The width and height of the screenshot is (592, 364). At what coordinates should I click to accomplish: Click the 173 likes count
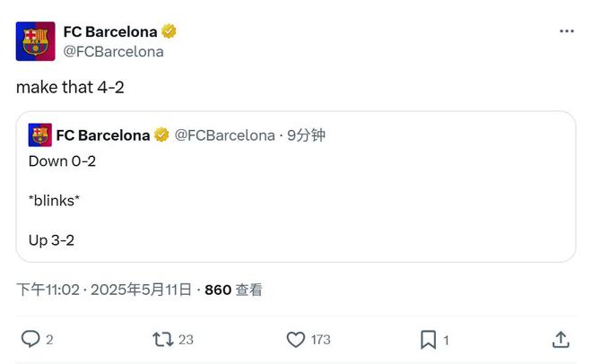[x=320, y=340]
